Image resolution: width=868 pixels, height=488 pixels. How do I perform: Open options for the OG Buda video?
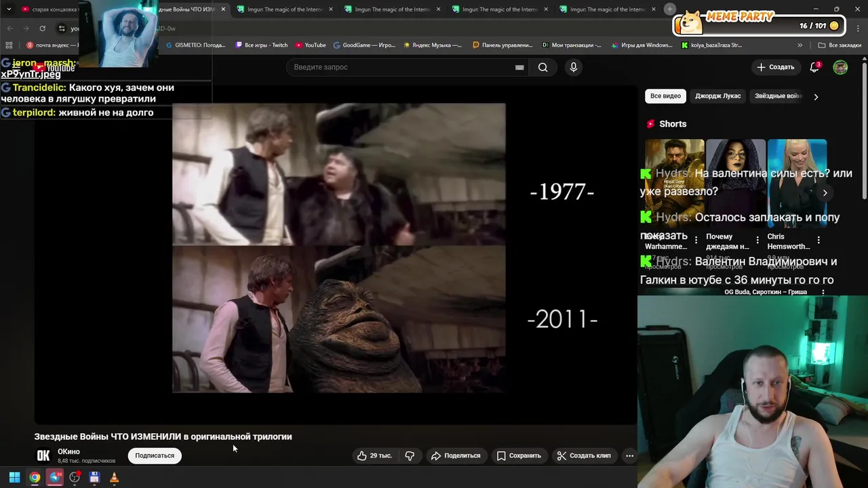coord(823,292)
